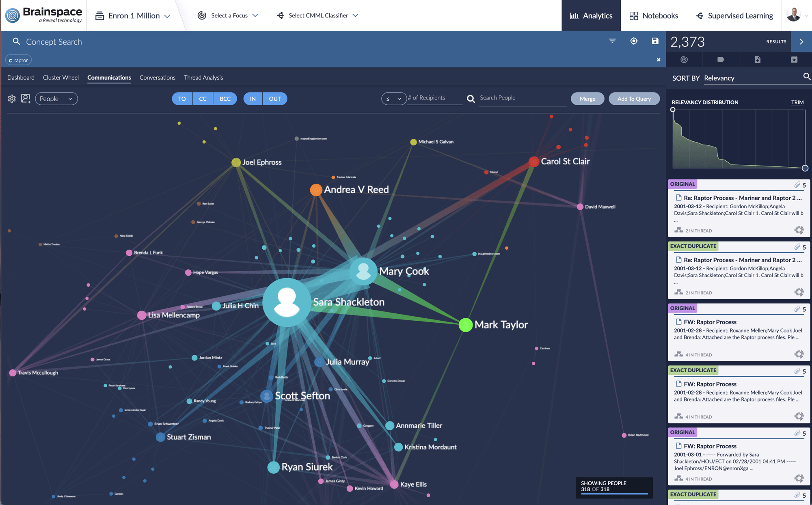Viewport: 812px width, 505px height.
Task: Open the user profile menu
Action: pyautogui.click(x=797, y=15)
